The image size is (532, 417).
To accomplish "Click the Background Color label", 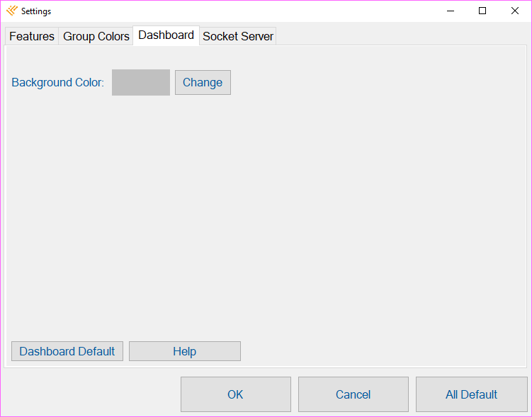I will (57, 82).
